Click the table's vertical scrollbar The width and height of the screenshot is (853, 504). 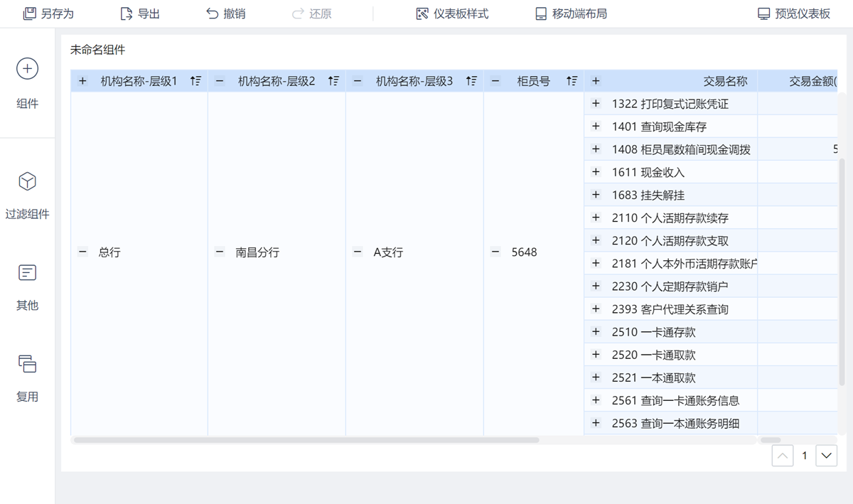[x=842, y=272]
